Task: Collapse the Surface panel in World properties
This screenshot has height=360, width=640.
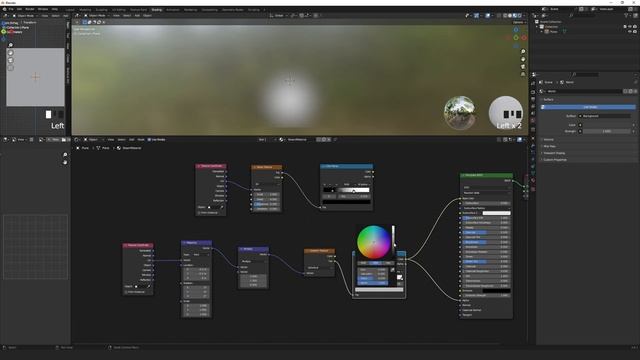Action: (548, 100)
